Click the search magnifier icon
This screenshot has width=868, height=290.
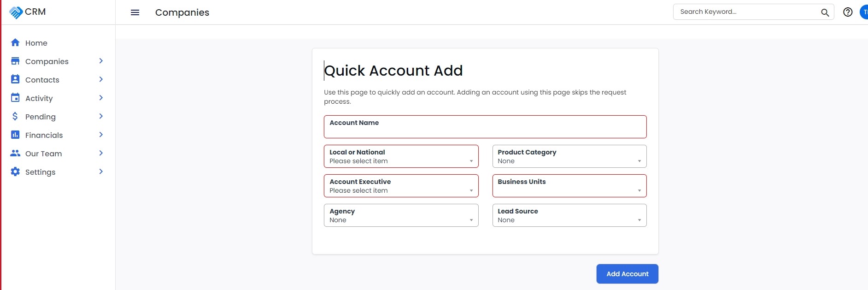[825, 12]
